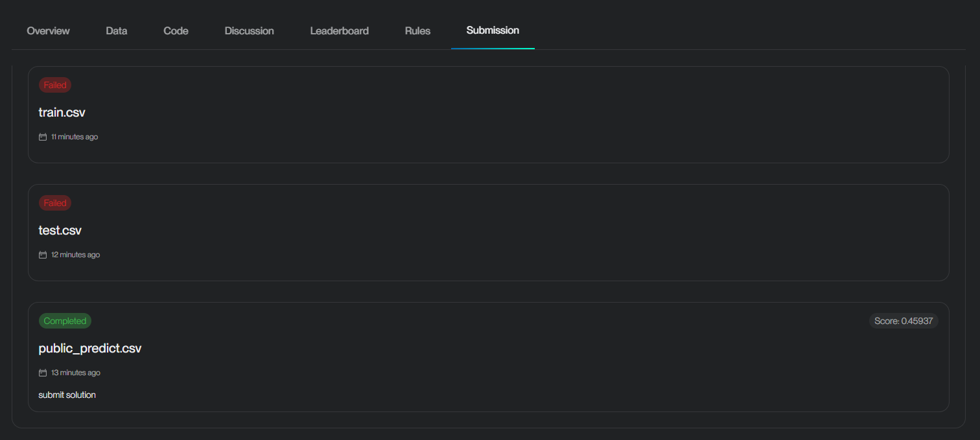Viewport: 980px width, 440px height.
Task: Select the active Submission tab
Action: 493,30
